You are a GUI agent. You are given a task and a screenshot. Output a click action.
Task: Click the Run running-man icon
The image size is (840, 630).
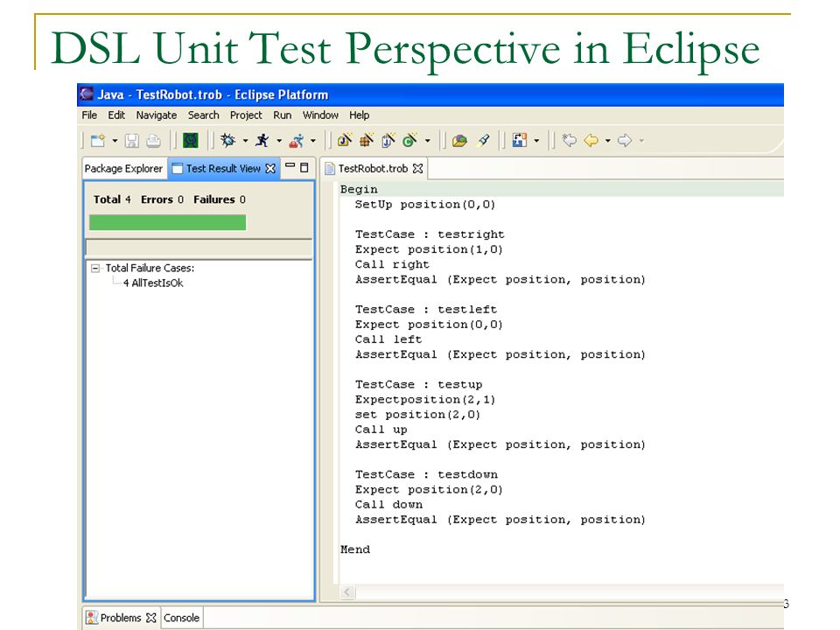[262, 140]
